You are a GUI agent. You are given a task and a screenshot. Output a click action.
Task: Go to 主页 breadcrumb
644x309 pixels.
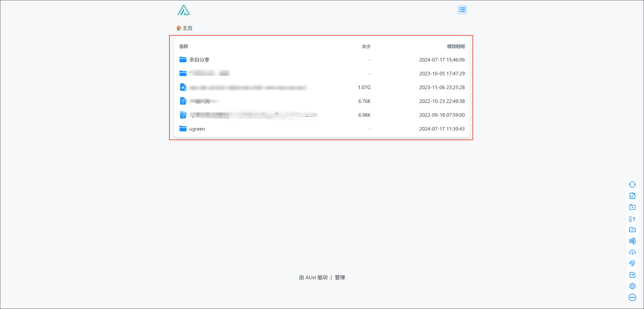(187, 28)
